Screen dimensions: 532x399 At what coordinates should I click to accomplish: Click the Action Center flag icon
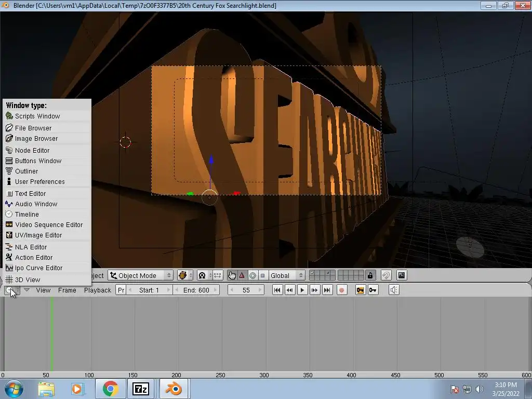pyautogui.click(x=455, y=389)
